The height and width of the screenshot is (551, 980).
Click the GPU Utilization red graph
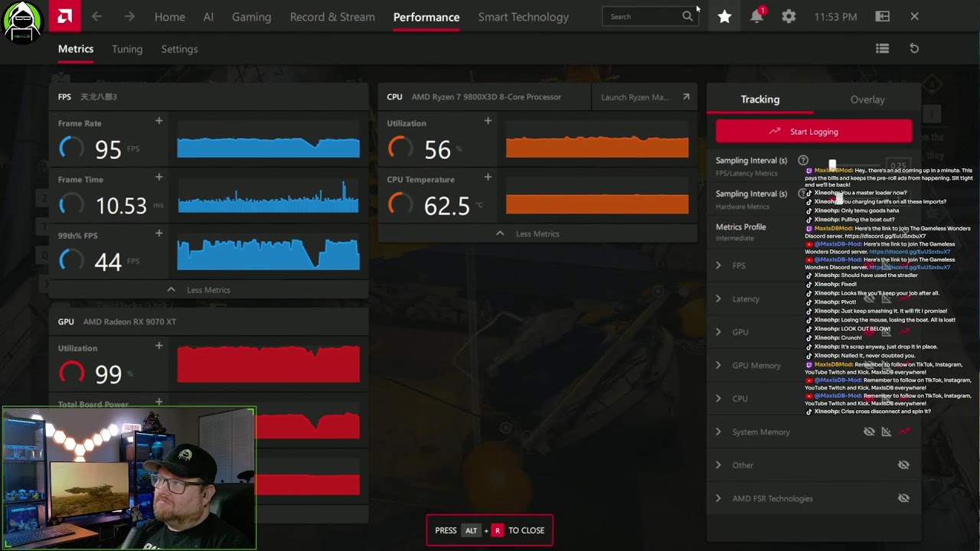[268, 364]
